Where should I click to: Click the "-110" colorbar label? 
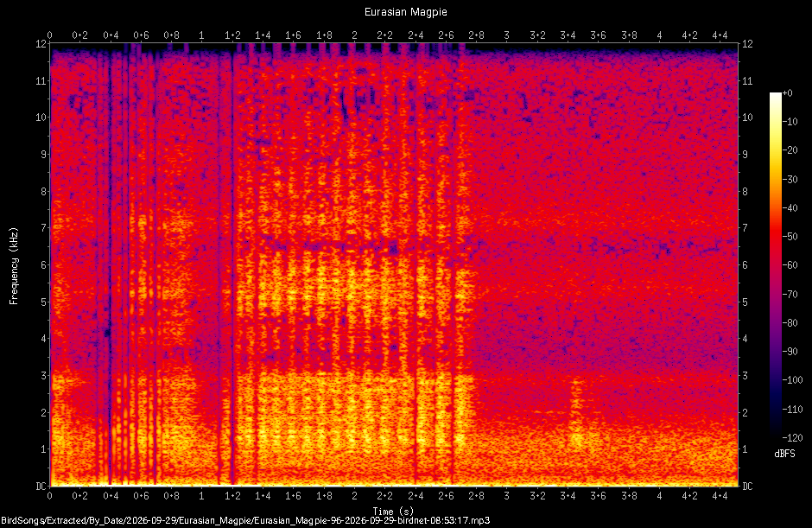[792, 409]
